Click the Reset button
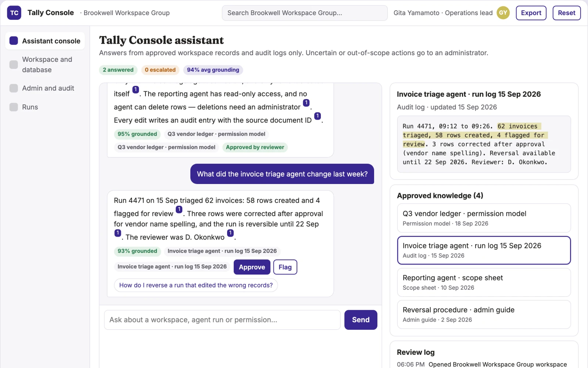The image size is (588, 368). [566, 13]
